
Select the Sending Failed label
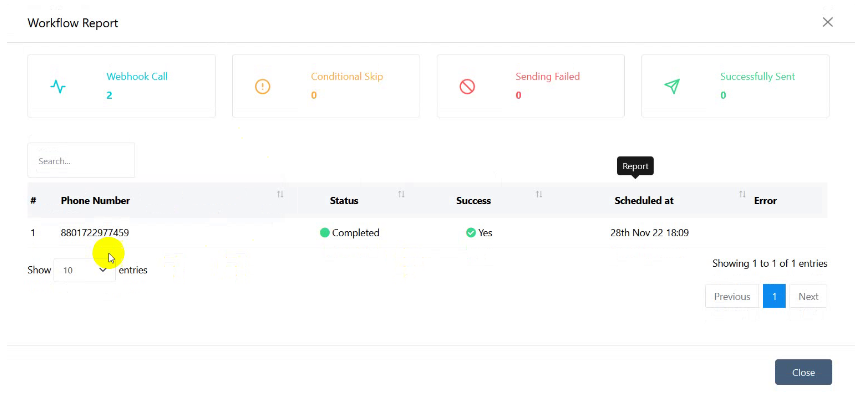point(548,76)
